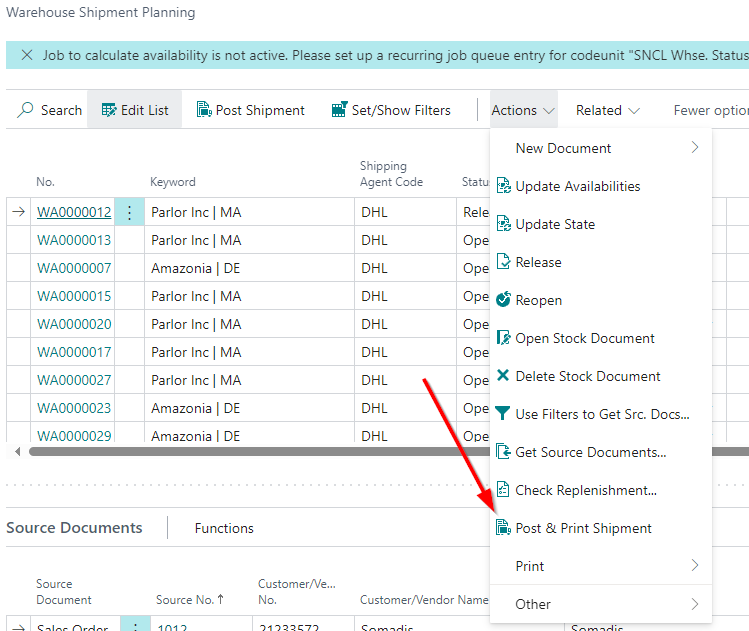
Task: Choose Get Source Documents from menu
Action: pos(590,452)
